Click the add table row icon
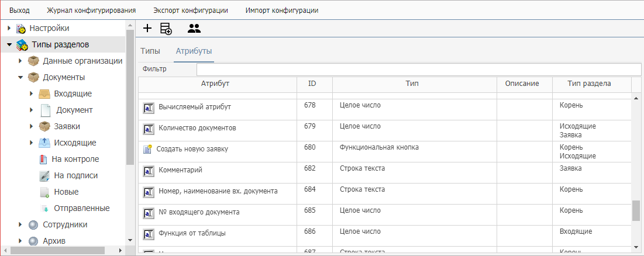The image size is (644, 256). 166,28
